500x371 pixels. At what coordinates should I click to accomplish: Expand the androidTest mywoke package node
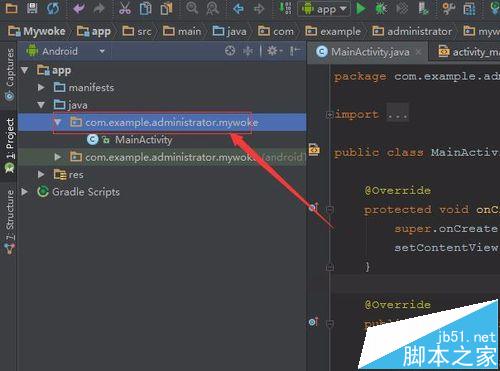58,157
